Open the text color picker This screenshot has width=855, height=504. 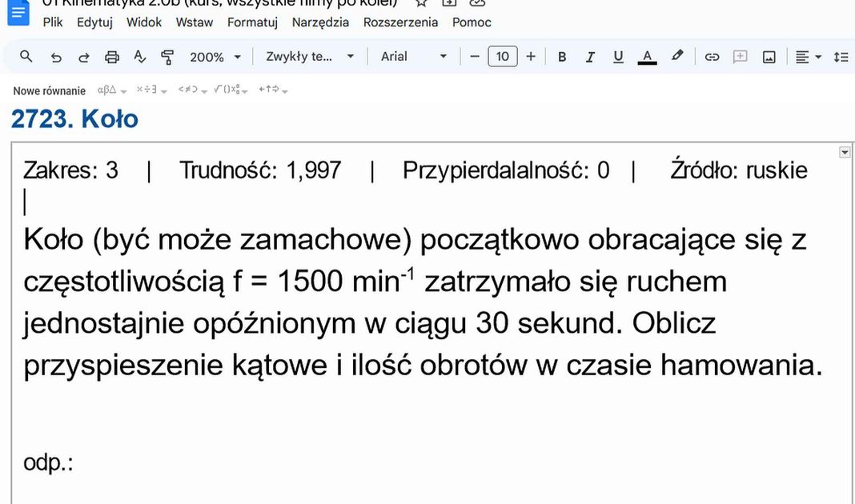point(647,57)
